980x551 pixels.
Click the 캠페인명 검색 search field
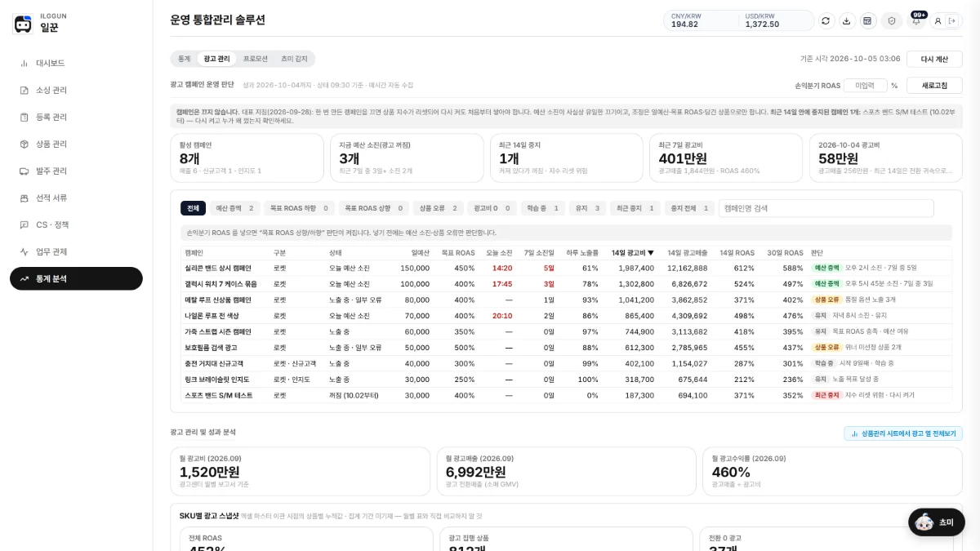point(826,208)
